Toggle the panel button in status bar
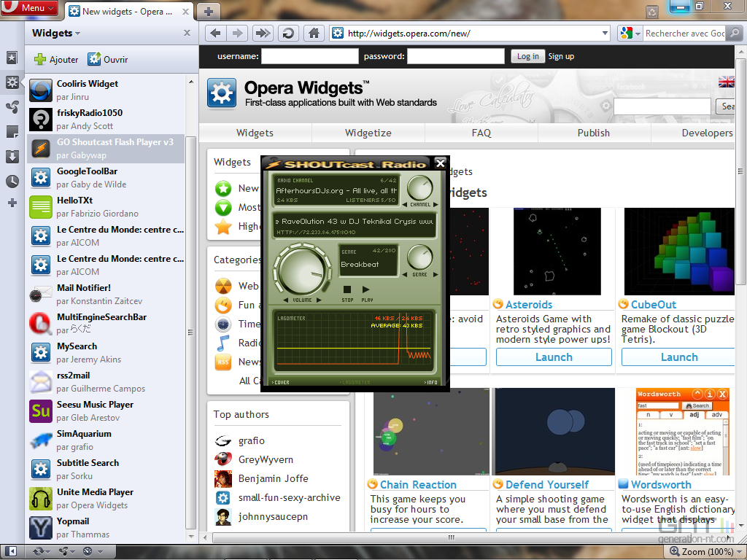Screen dimensions: 747x560 (x=12, y=551)
